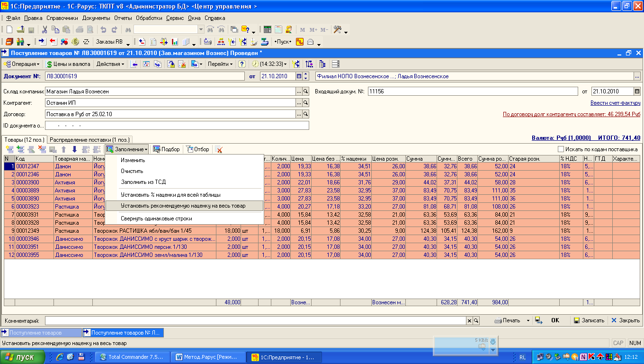Image resolution: width=644 pixels, height=364 pixels.
Task: Sort rows ascending A-Z icon
Action: coord(86,149)
